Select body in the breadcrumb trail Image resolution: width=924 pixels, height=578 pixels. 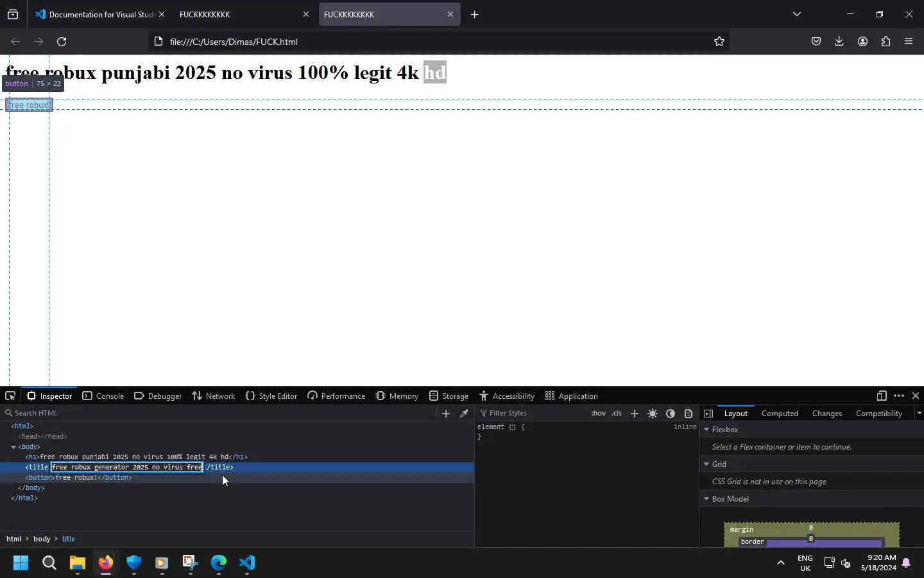click(42, 539)
